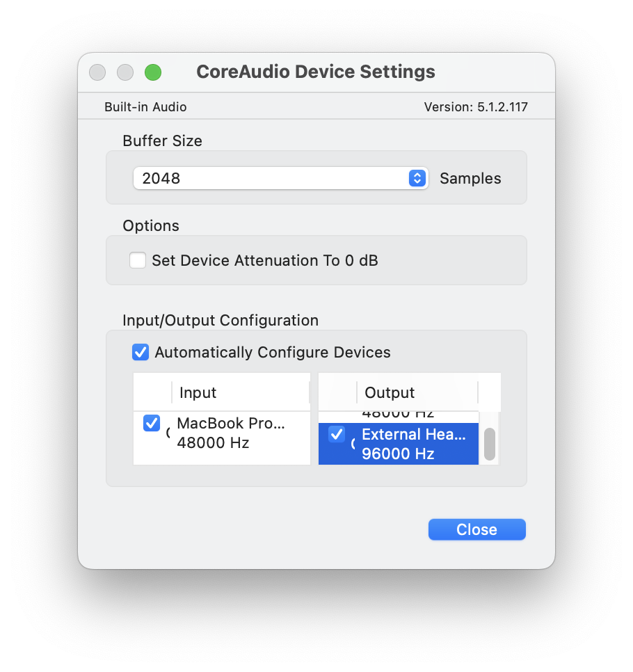The height and width of the screenshot is (672, 633).
Task: Click the Built-in Audio label
Action: click(145, 107)
